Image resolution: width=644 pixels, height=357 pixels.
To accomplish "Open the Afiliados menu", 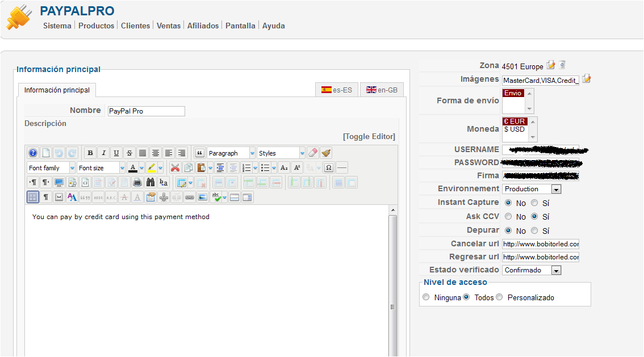I will tap(203, 26).
